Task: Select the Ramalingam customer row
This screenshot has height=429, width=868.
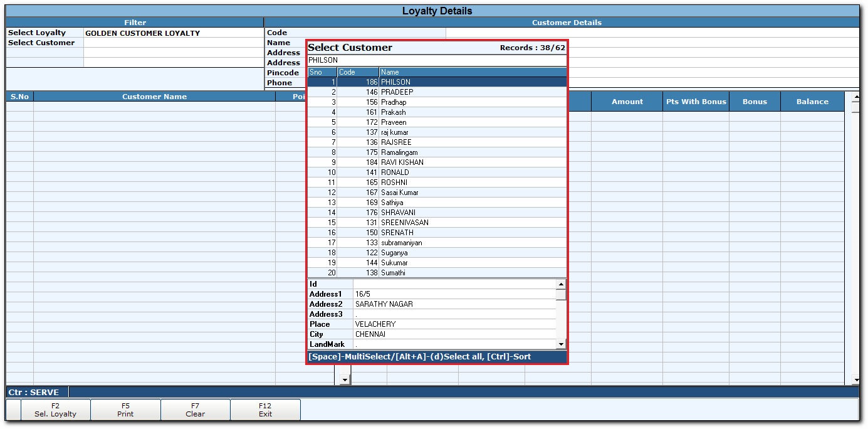Action: click(x=437, y=152)
